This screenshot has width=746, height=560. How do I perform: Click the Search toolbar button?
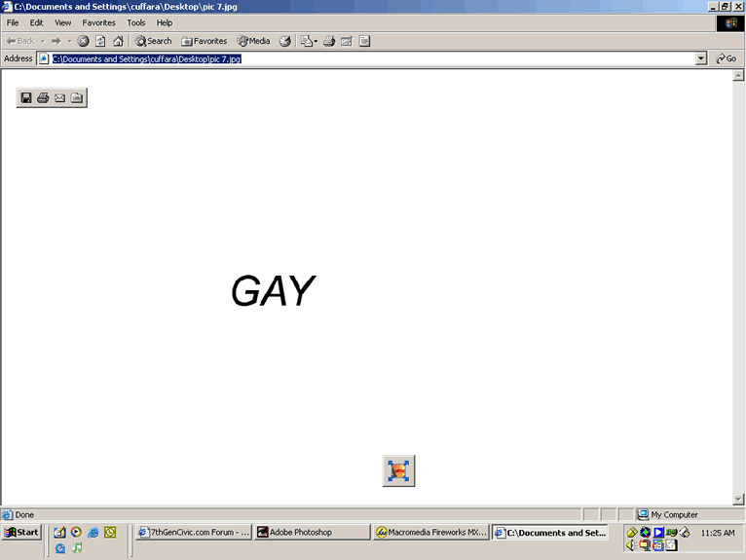coord(153,41)
